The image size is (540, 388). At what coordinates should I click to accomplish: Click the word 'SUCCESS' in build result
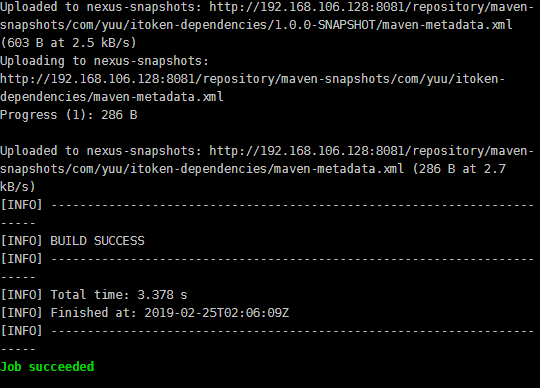coord(119,241)
